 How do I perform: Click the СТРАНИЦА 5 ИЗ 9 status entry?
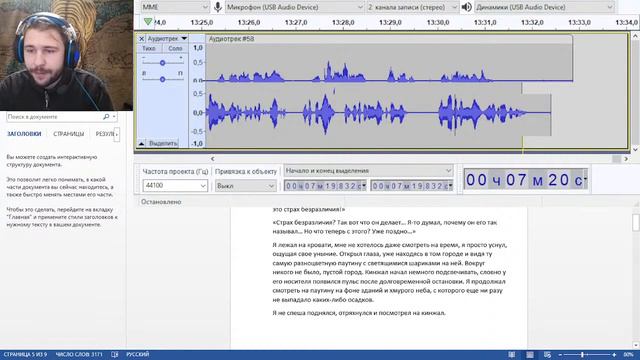point(25,354)
